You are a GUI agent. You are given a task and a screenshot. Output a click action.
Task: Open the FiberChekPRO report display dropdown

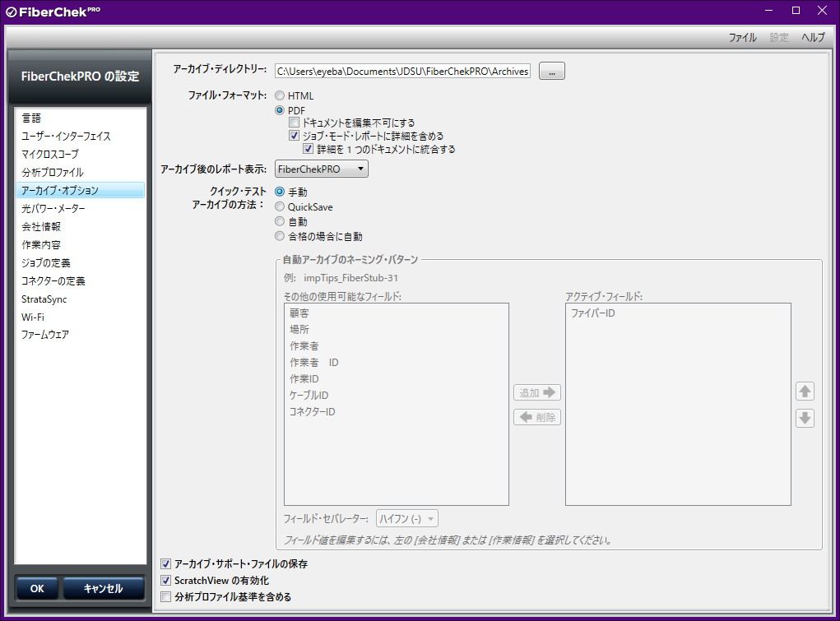pos(322,169)
